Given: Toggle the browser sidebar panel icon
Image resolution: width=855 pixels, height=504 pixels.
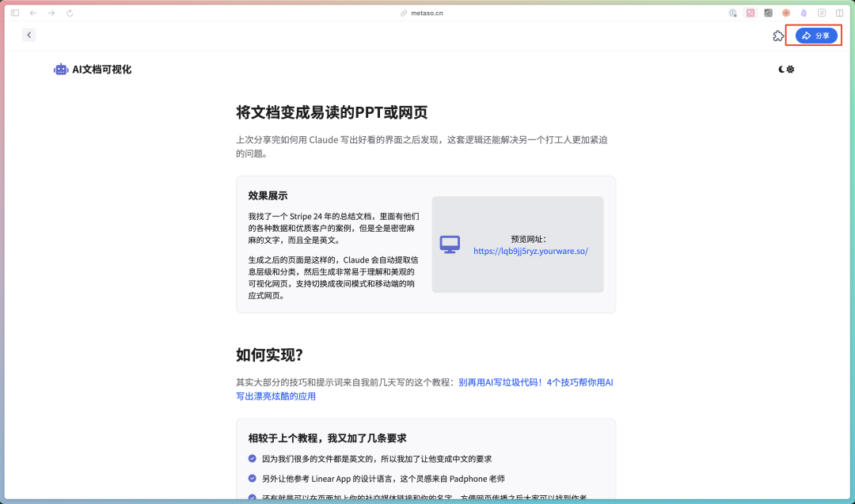Looking at the screenshot, I should pos(15,13).
